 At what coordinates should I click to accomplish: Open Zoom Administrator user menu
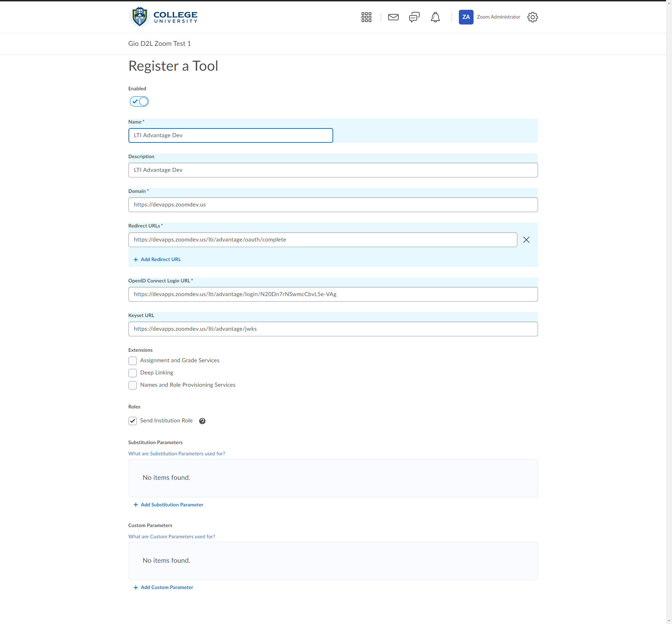498,17
